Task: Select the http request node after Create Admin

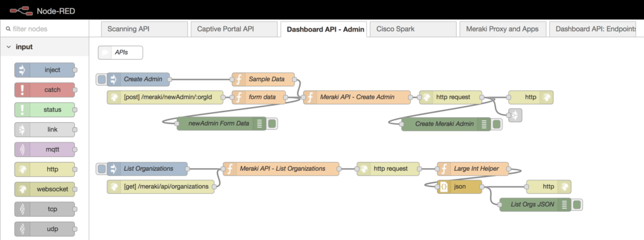Action: tap(450, 98)
